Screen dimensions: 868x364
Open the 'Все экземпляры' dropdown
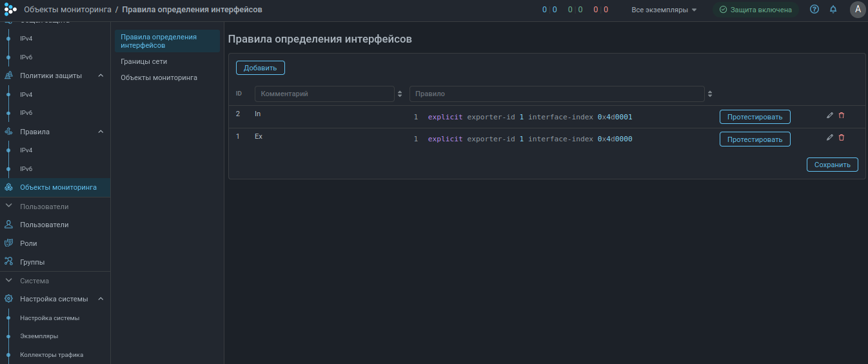pos(664,10)
